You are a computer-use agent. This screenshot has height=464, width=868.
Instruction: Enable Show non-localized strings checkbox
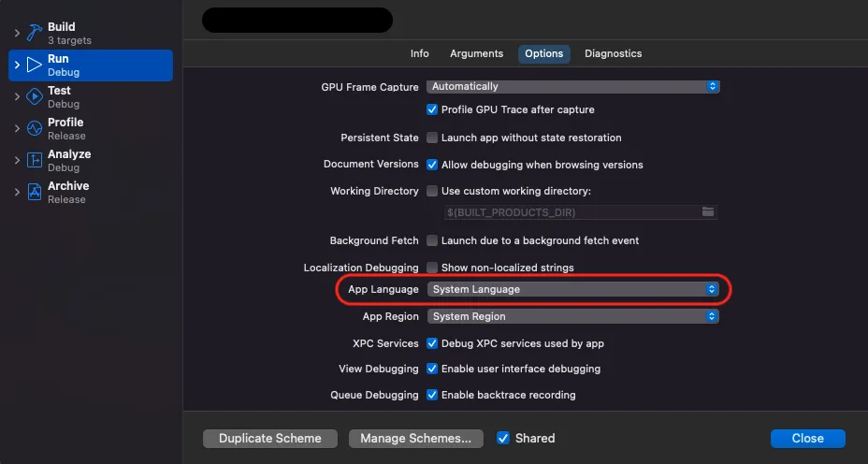click(x=432, y=268)
